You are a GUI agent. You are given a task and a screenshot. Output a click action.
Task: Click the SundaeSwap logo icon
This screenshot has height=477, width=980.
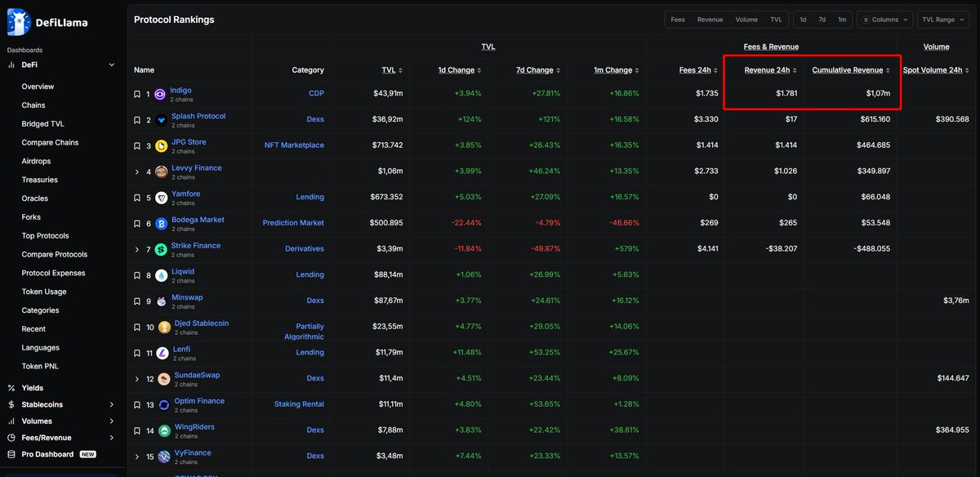coord(163,379)
